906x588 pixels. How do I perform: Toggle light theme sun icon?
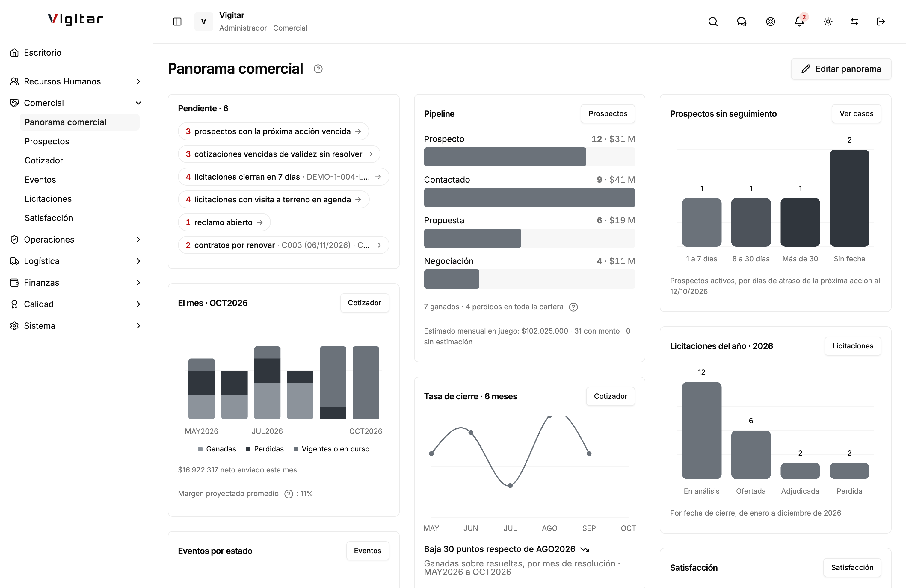[x=828, y=22]
